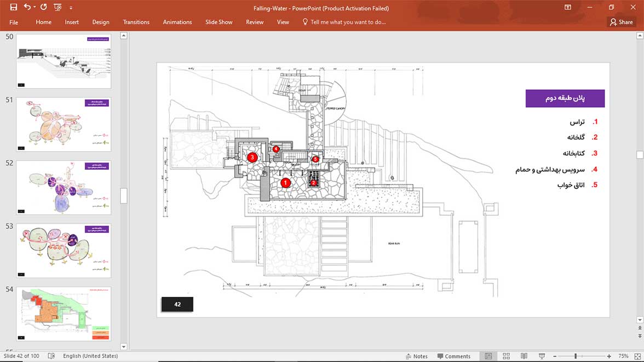Click the Tell me what you want to do box
The width and height of the screenshot is (644, 362).
[x=344, y=22]
